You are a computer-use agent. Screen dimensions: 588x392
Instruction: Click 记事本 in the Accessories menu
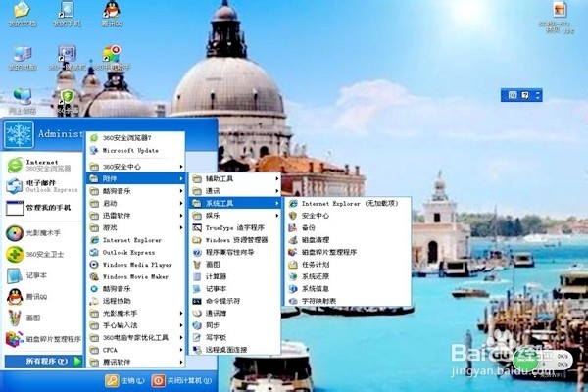[235, 289]
